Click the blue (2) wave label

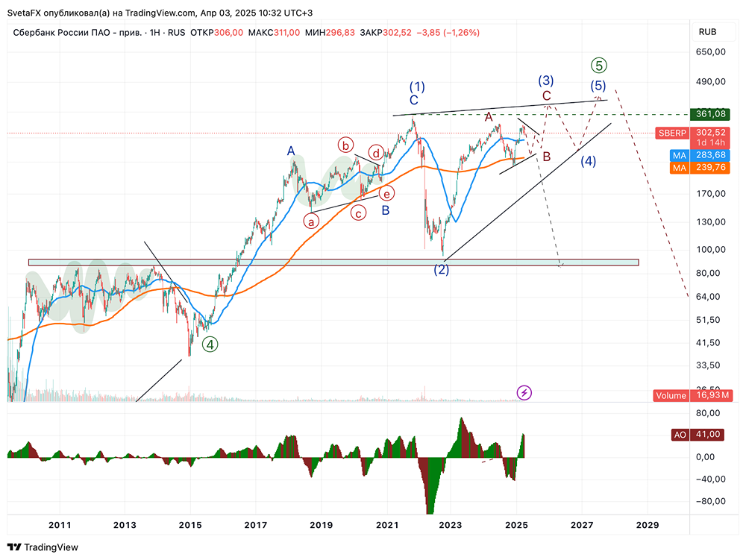click(441, 269)
